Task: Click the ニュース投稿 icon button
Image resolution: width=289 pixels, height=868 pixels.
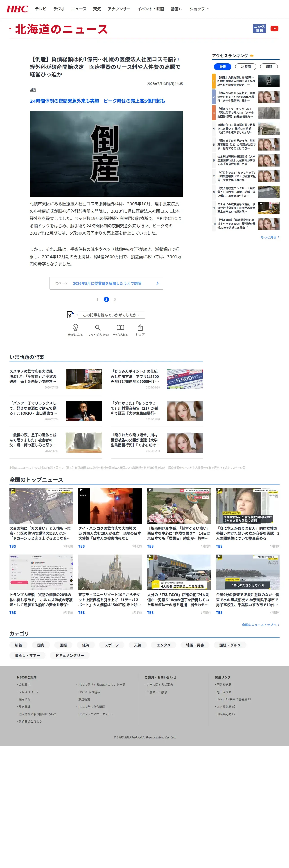Action: tap(259, 29)
